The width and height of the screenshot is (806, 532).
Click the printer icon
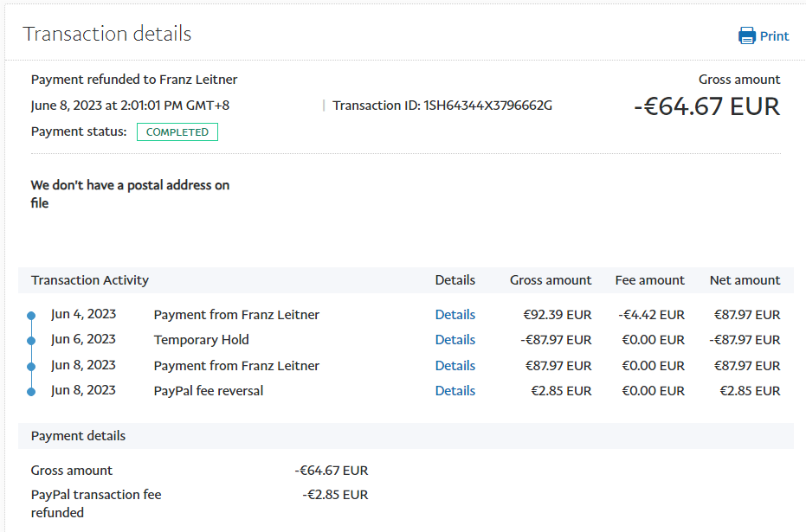[x=747, y=35]
